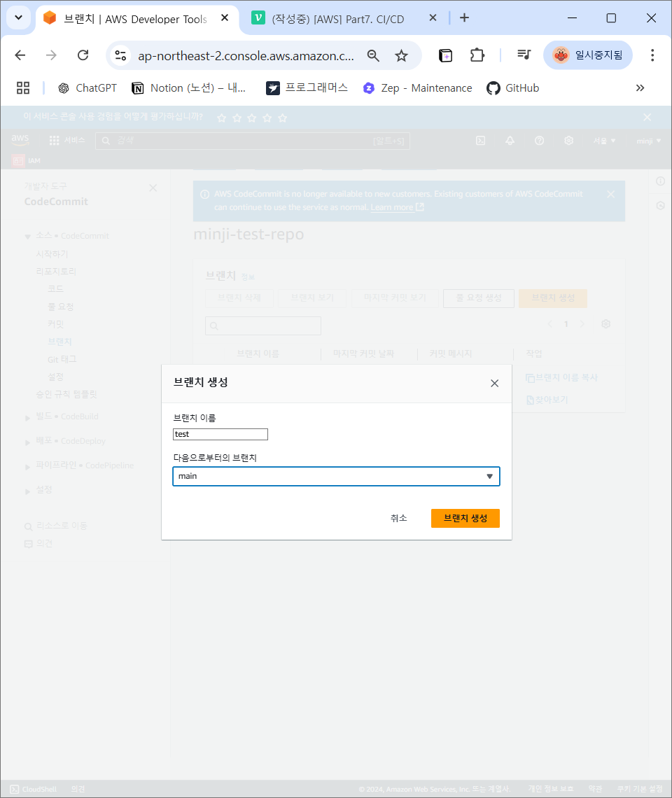
Task: Click the 취소 button in dialog
Action: [x=398, y=518]
